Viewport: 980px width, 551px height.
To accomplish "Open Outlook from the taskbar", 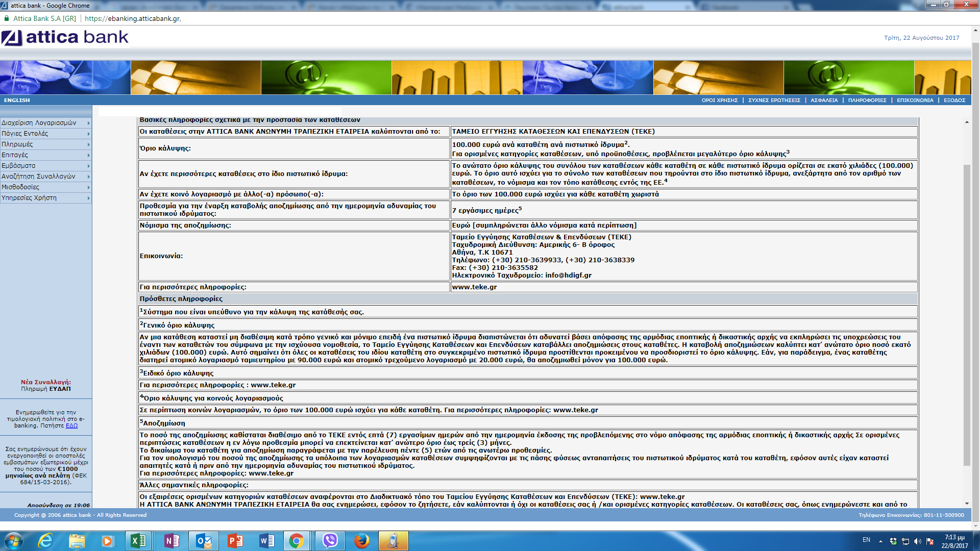I will coord(204,541).
